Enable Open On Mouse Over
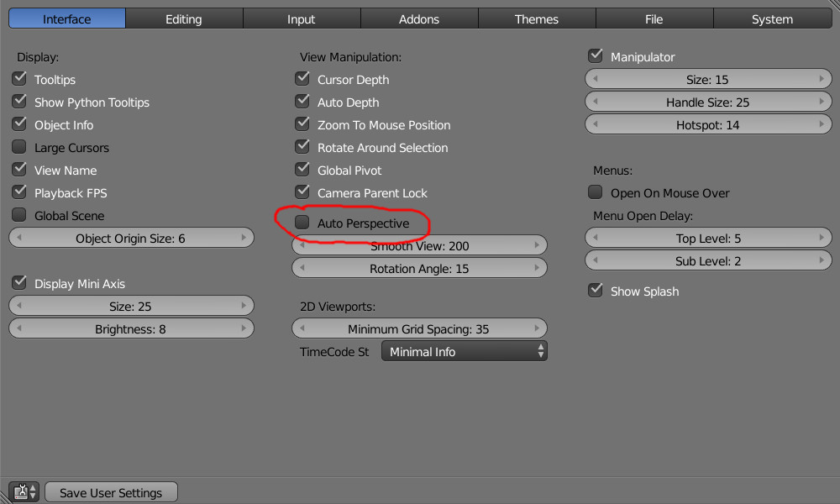The height and width of the screenshot is (504, 840). pyautogui.click(x=596, y=192)
